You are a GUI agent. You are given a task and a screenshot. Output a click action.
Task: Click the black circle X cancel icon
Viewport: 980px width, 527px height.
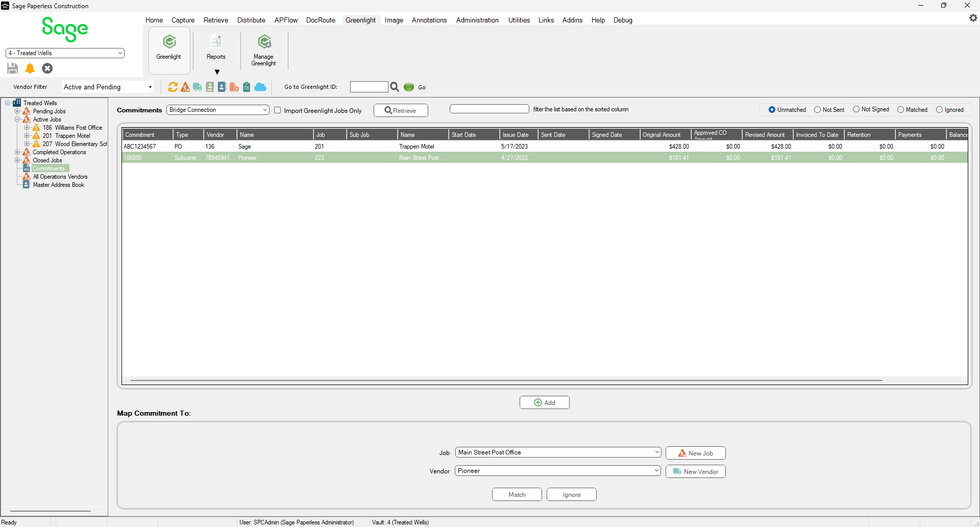pos(47,68)
